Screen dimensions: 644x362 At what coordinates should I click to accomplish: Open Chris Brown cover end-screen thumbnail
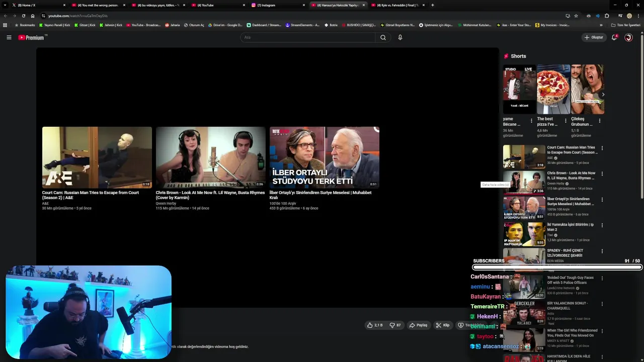tap(210, 157)
